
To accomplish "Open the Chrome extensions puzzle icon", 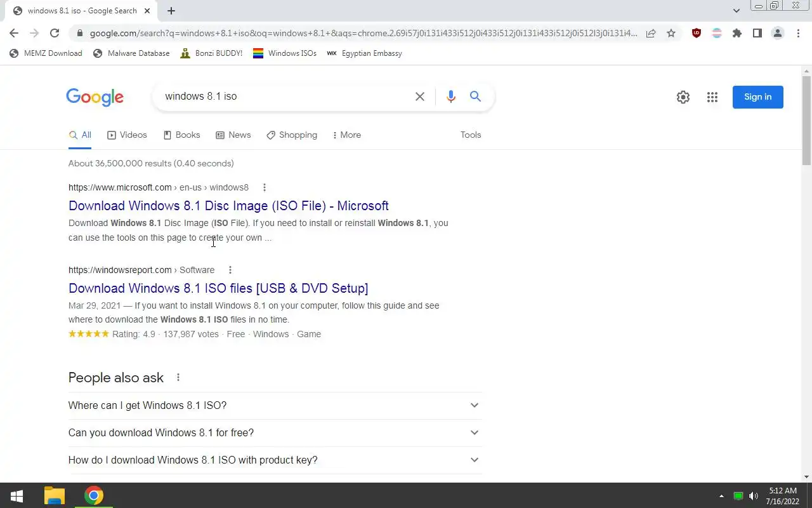I will pos(737,34).
